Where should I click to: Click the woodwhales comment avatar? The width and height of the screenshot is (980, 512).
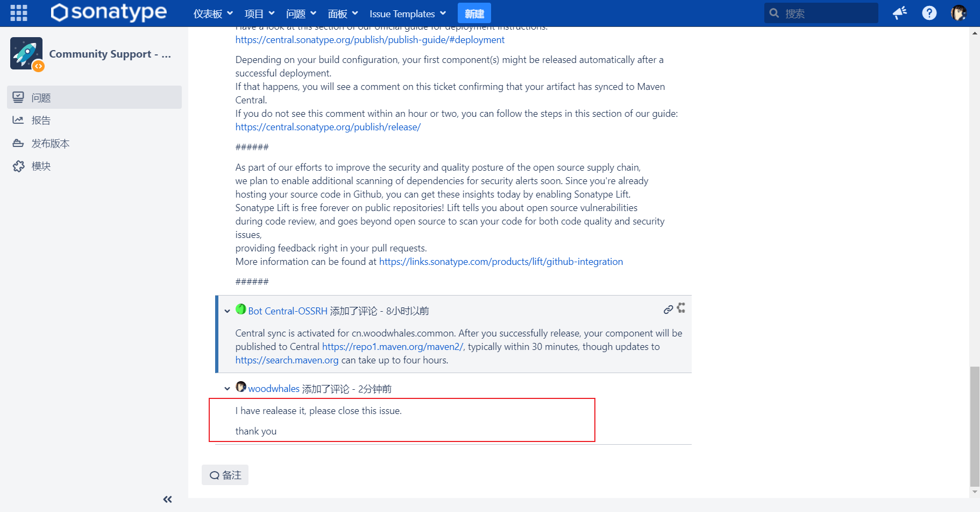241,387
